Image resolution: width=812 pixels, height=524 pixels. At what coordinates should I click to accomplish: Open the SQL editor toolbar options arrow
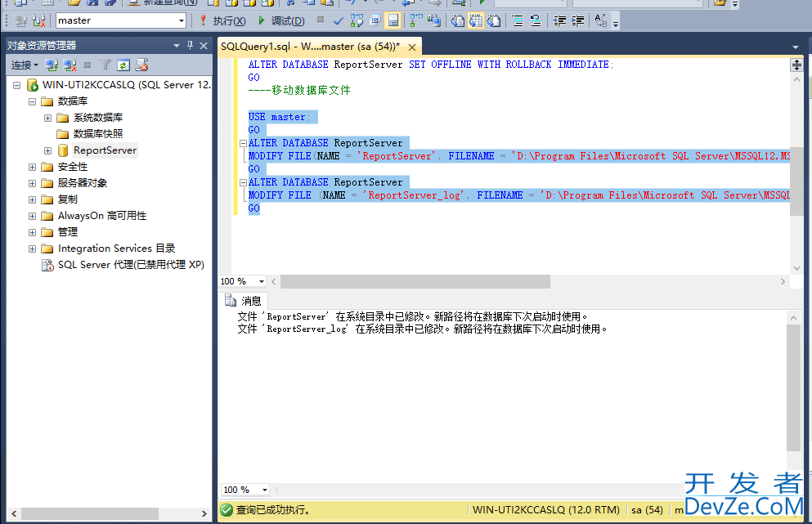tap(615, 24)
